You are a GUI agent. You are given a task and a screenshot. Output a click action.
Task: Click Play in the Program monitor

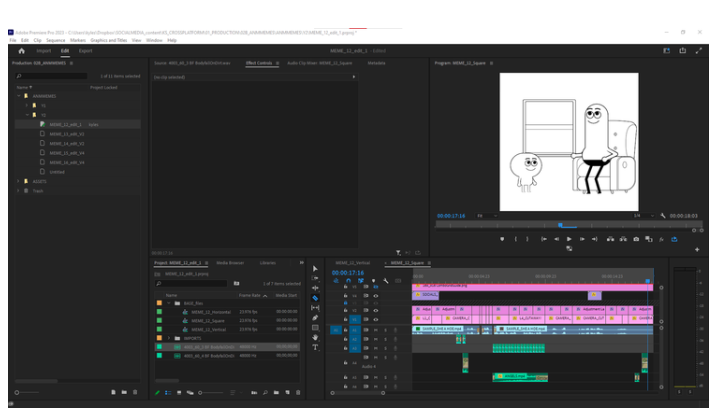point(569,239)
